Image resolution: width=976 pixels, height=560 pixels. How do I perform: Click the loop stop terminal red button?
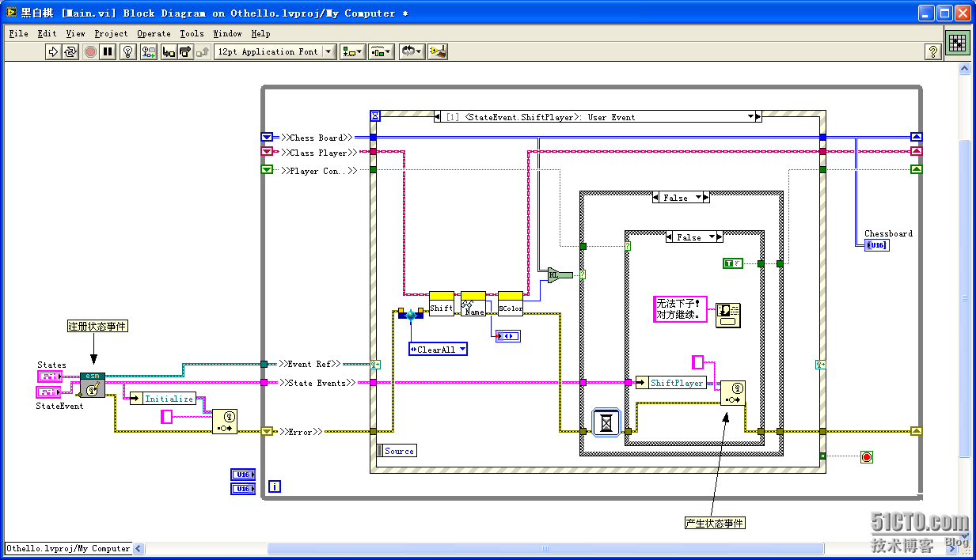click(x=867, y=457)
